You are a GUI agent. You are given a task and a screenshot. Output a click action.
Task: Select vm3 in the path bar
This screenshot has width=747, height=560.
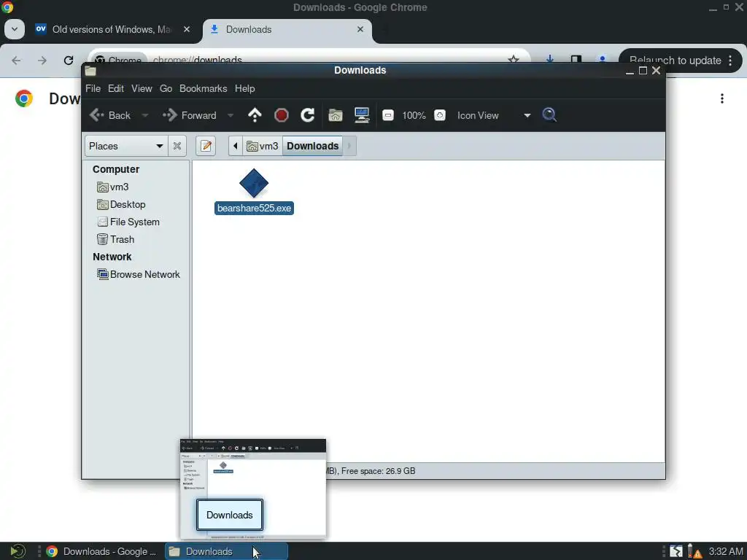point(263,146)
